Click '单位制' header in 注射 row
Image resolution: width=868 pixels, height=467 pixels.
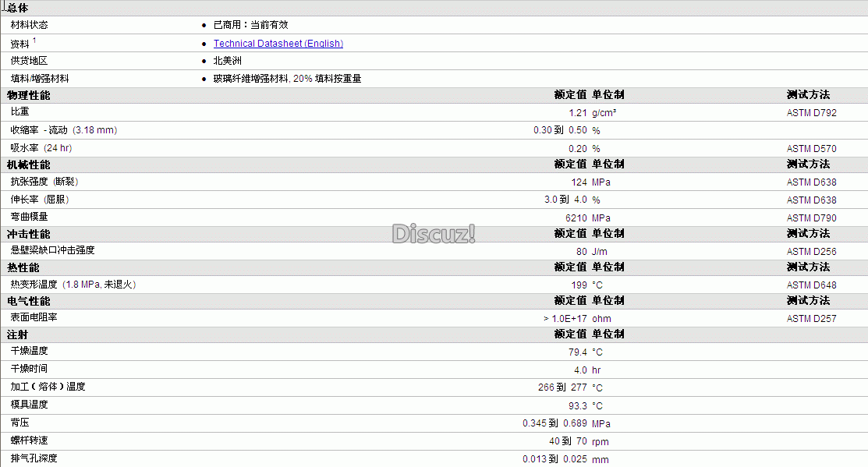click(x=608, y=334)
